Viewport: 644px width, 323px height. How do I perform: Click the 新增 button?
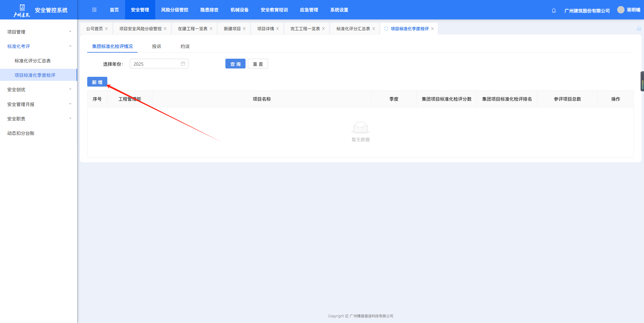coord(97,82)
